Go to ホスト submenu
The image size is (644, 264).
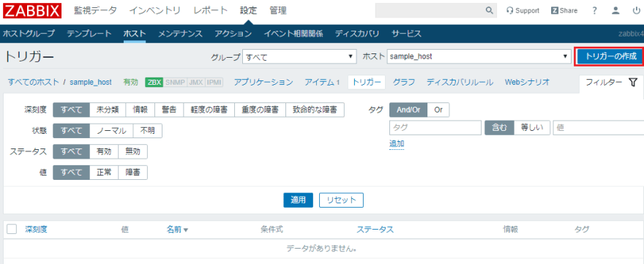pos(135,34)
